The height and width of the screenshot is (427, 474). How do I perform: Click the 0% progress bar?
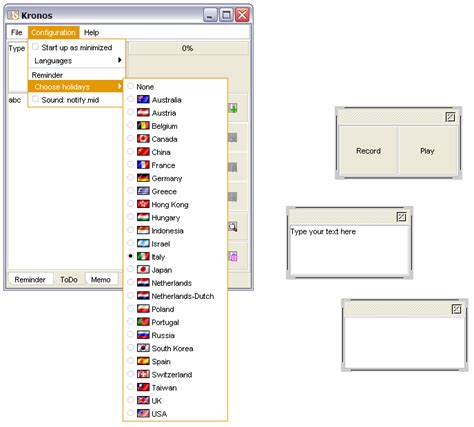pos(188,48)
